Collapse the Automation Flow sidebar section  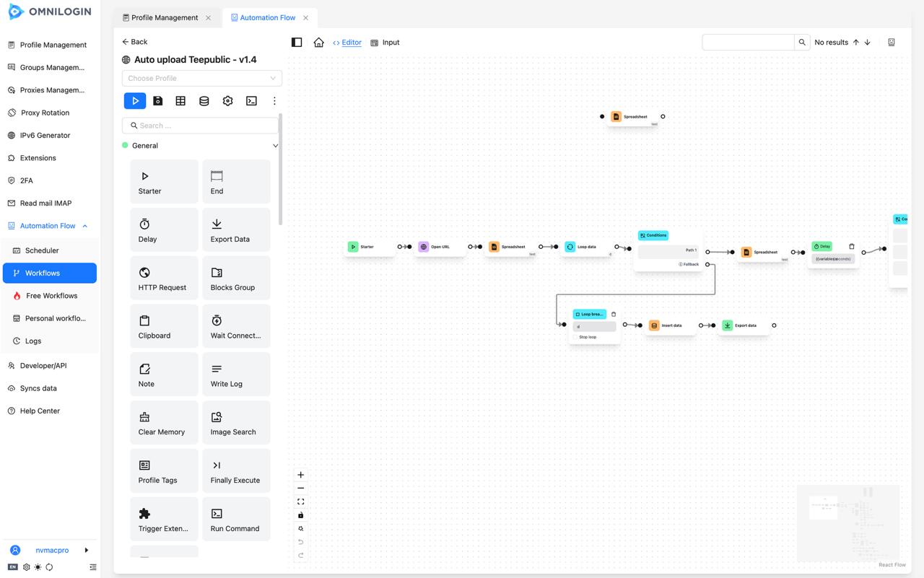click(x=85, y=226)
